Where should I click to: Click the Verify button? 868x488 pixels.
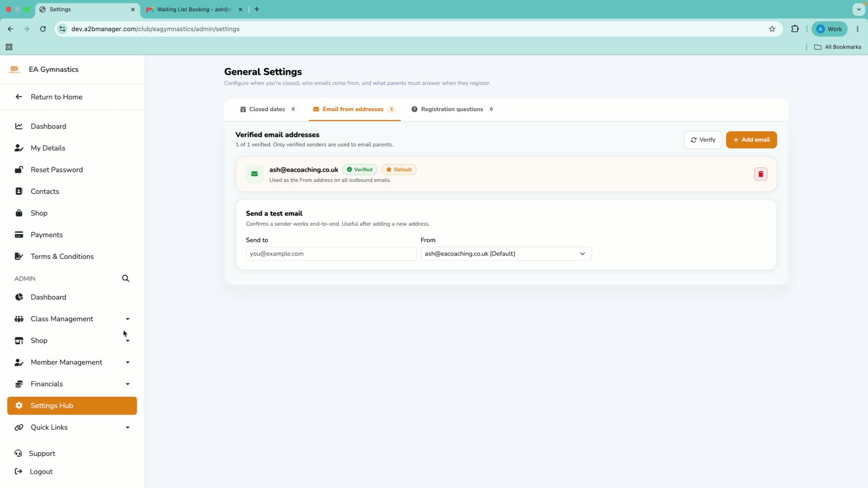click(703, 140)
